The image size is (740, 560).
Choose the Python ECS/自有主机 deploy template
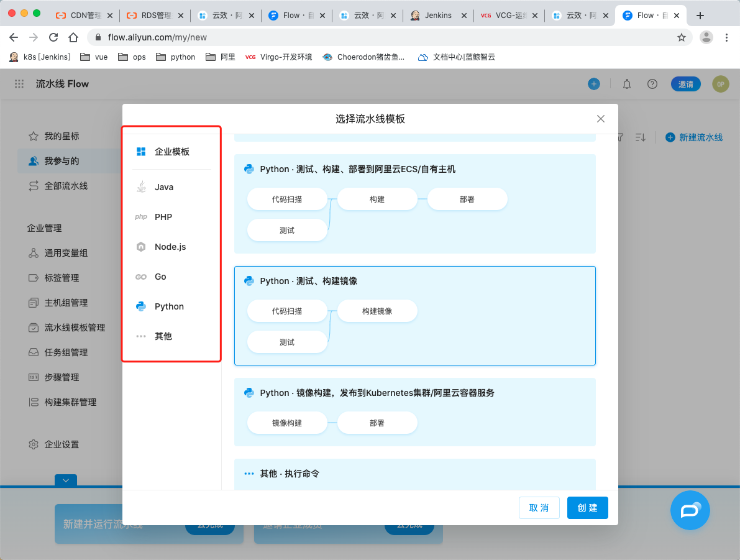pyautogui.click(x=415, y=204)
